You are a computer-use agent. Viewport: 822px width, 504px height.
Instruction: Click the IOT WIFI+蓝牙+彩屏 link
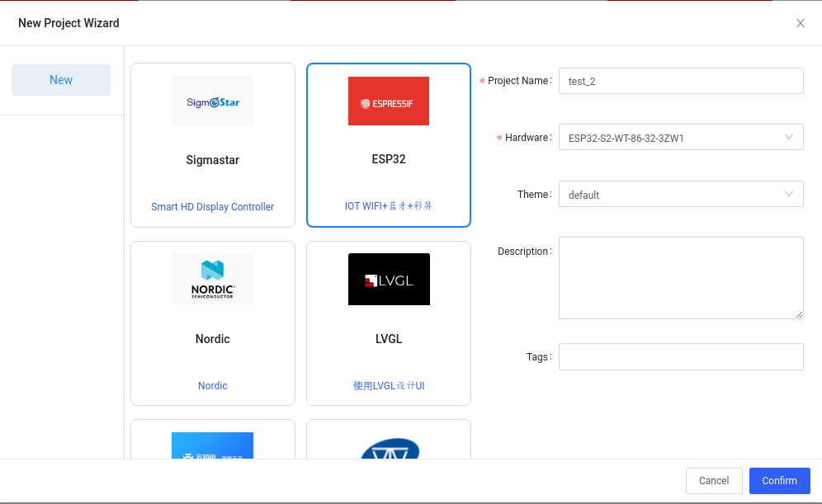pyautogui.click(x=389, y=206)
